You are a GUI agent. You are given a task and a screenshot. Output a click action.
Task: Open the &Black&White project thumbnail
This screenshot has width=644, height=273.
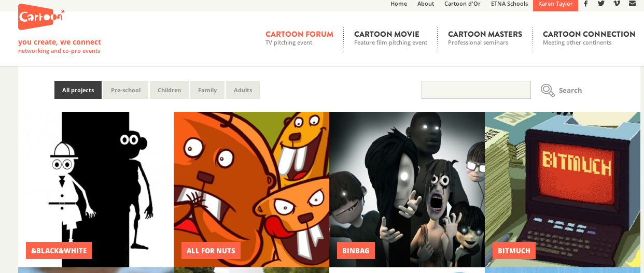[x=96, y=190]
